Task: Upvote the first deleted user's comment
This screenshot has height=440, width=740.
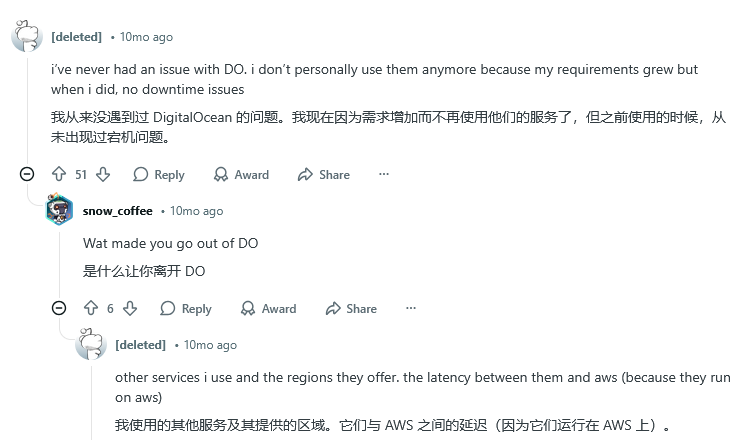Action: [x=58, y=174]
